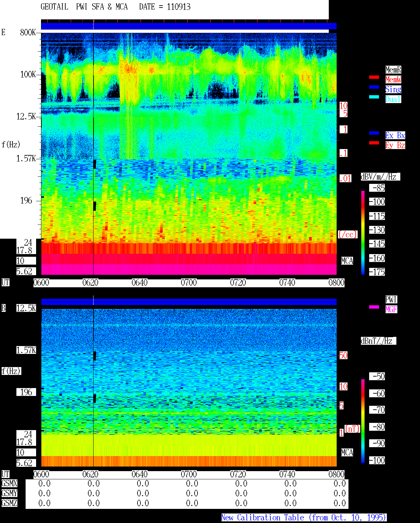
Task: Click the 800K frequency axis label
Action: [x=28, y=32]
